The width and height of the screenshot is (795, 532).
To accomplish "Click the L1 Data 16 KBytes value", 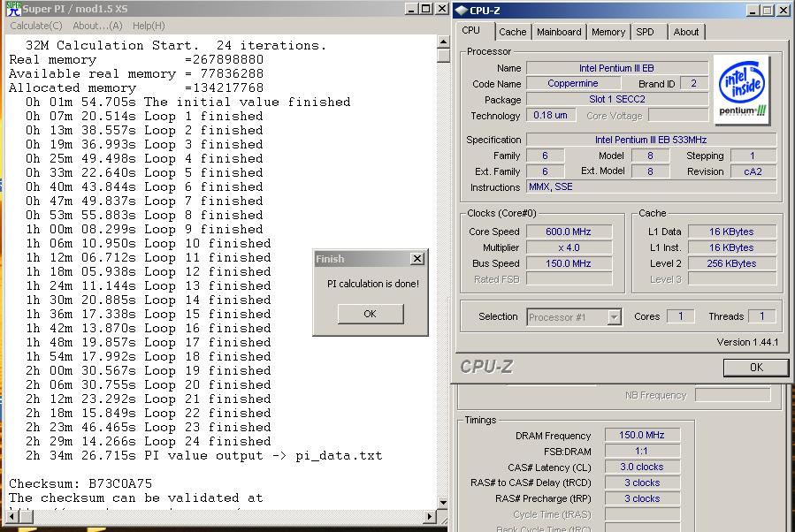I will [x=731, y=232].
